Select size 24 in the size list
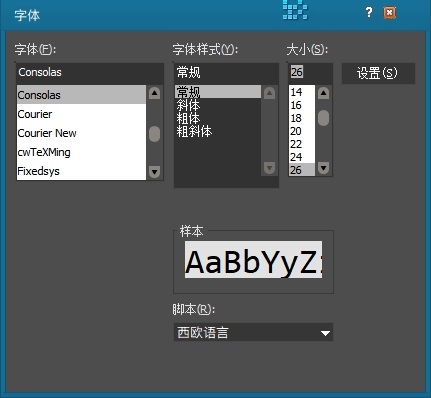The image size is (431, 398). (302, 157)
